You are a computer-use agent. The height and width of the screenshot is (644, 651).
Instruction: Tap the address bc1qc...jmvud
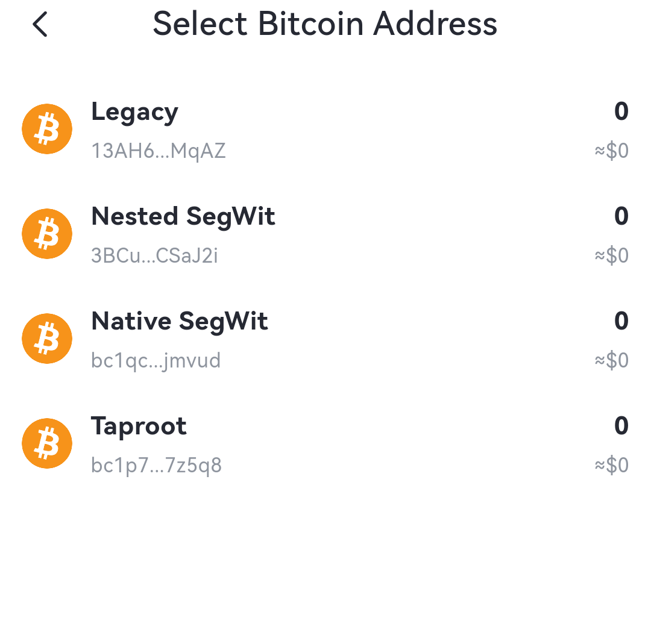[156, 360]
